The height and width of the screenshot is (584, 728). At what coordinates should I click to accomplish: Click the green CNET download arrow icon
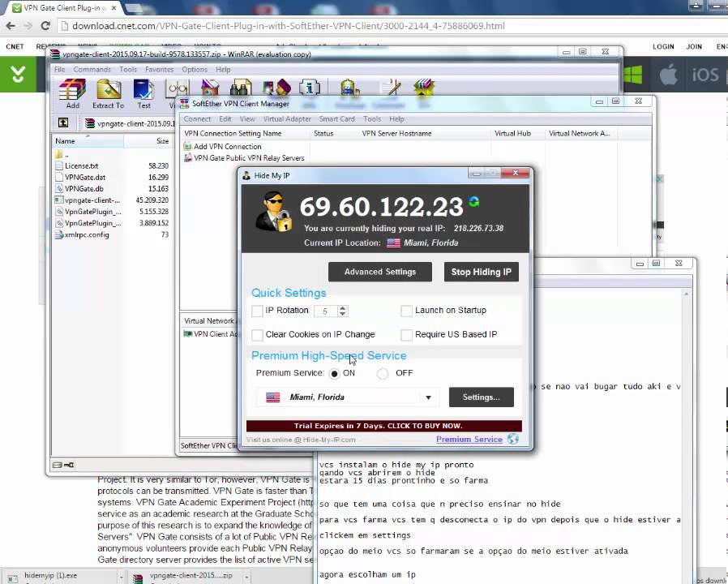[18, 75]
